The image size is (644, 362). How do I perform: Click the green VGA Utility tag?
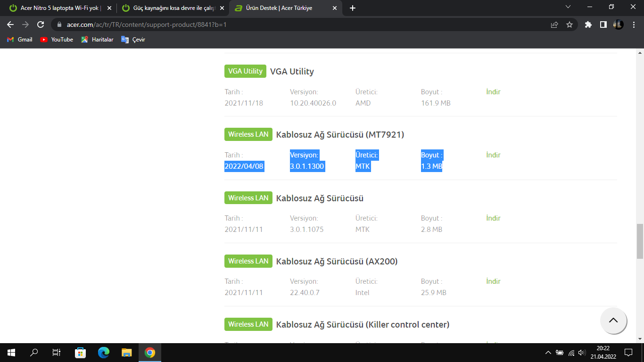coord(245,71)
